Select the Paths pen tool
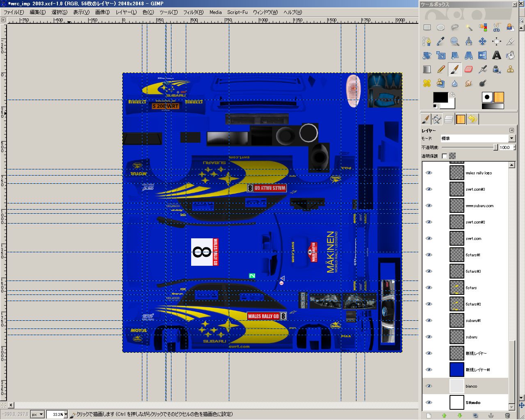Viewport: 525px width, 420px height. click(x=427, y=41)
